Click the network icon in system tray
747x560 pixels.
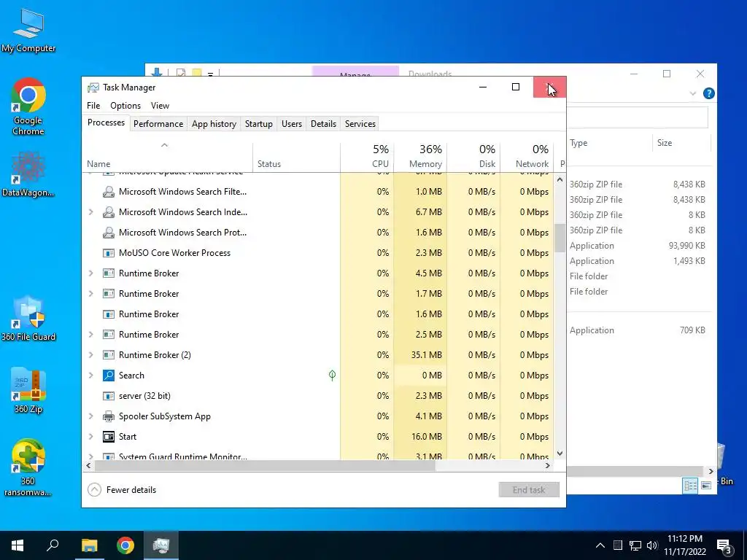click(x=635, y=545)
